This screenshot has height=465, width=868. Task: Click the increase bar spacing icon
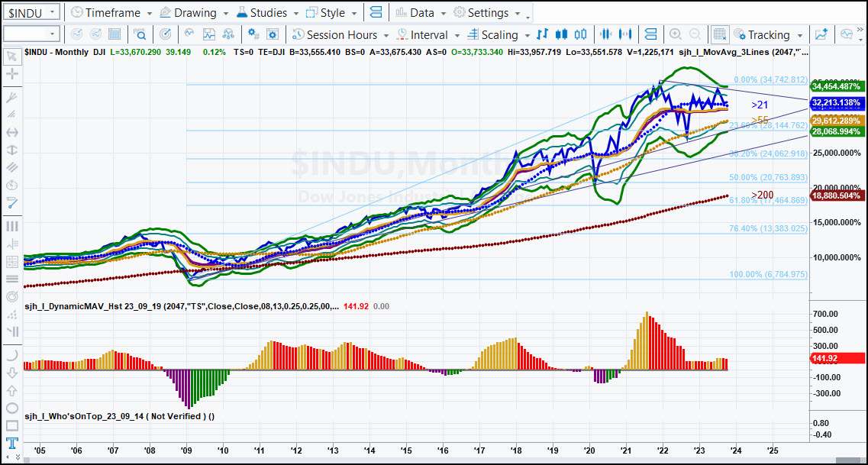626,34
